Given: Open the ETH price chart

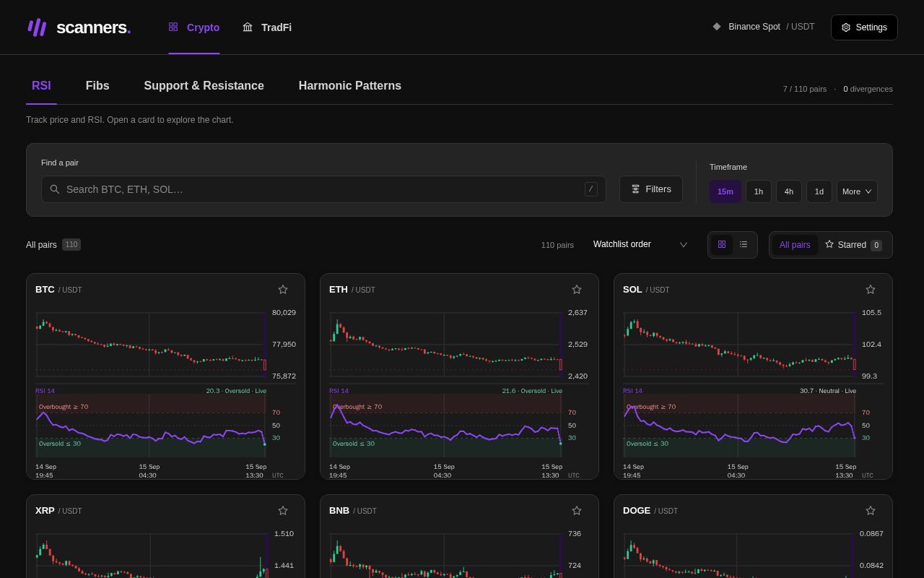Looking at the screenshot, I should pyautogui.click(x=445, y=344).
